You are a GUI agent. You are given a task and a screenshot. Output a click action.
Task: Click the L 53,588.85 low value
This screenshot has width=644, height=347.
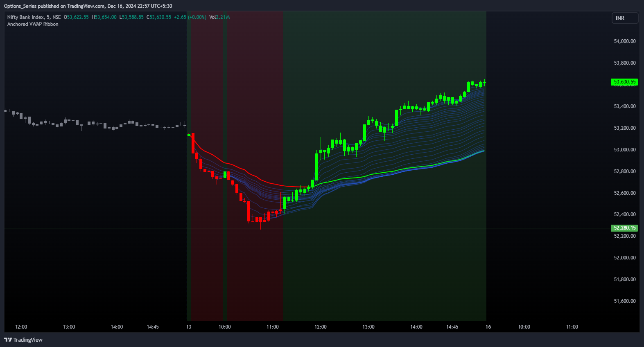(131, 17)
